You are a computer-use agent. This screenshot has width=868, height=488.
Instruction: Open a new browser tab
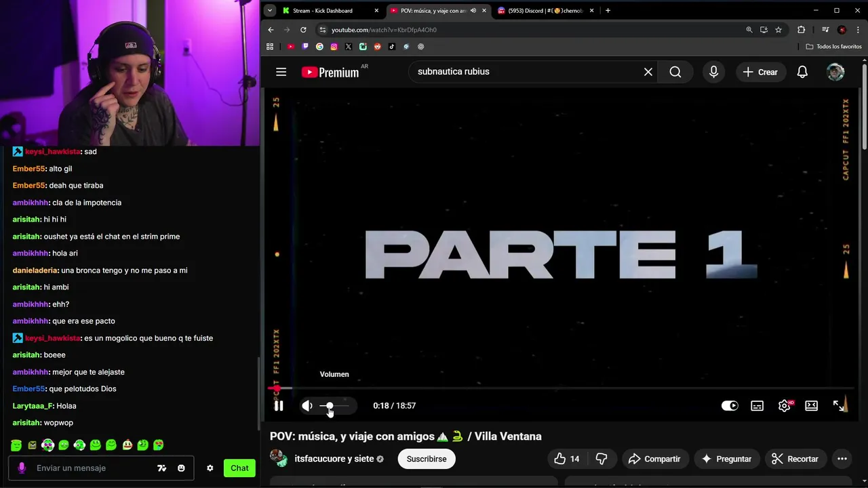point(608,11)
